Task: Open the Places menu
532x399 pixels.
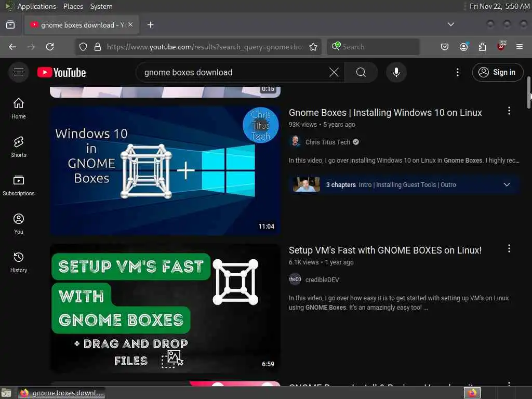Action: click(x=73, y=6)
